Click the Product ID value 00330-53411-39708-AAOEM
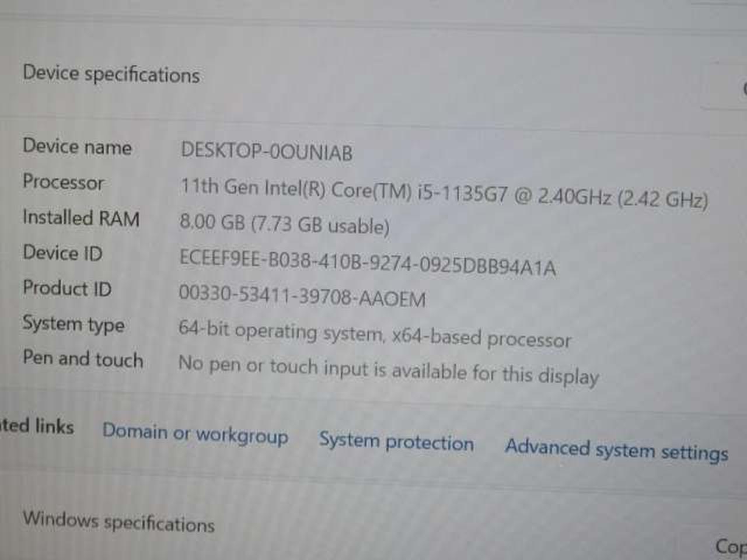The image size is (747, 560). [302, 296]
